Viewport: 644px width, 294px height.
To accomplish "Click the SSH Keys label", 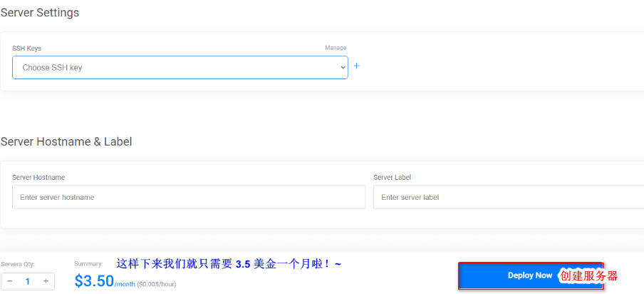I will click(x=26, y=49).
